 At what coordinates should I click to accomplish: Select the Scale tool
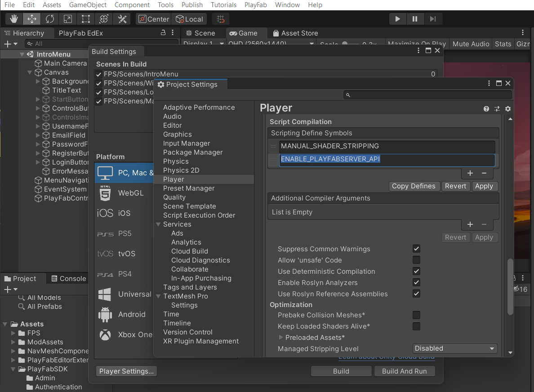coord(68,19)
